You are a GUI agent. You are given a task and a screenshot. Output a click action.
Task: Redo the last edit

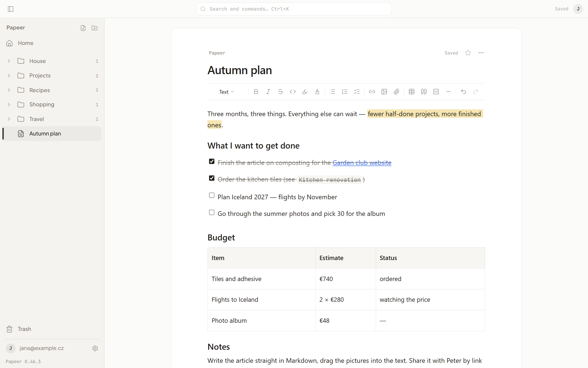pos(476,92)
